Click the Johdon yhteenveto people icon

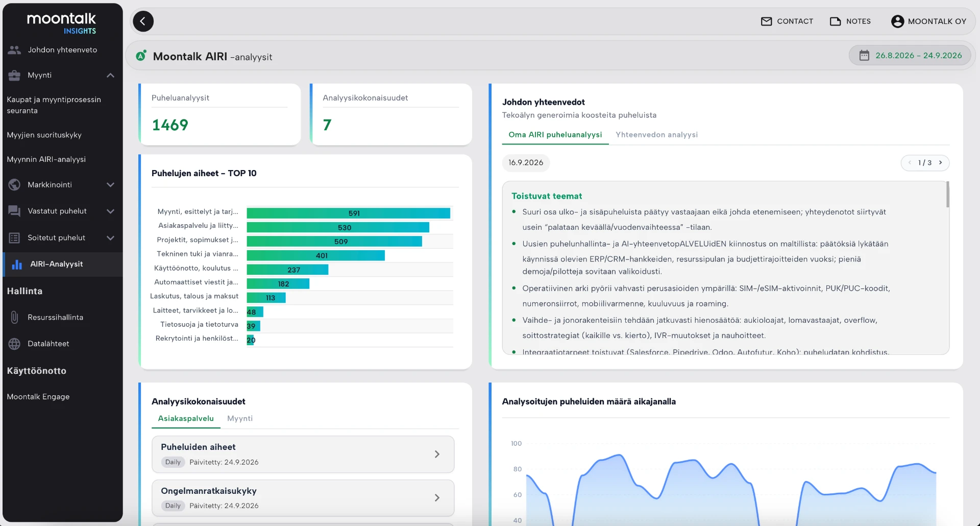[x=14, y=50]
